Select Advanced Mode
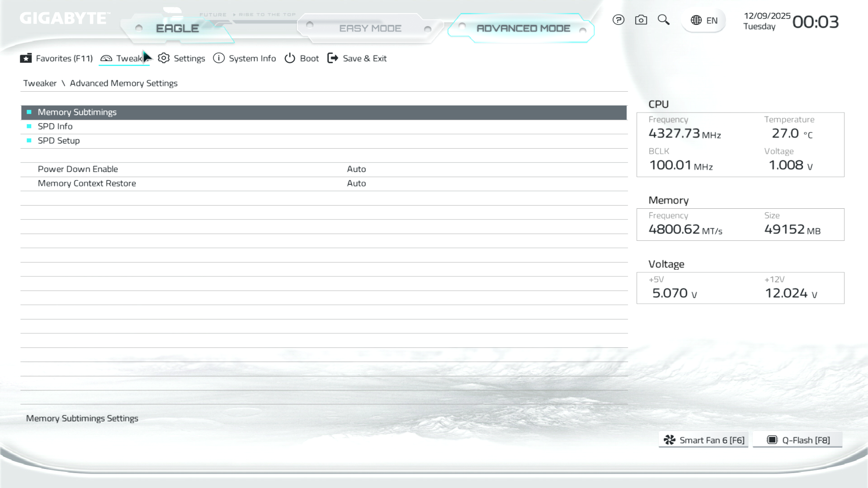Viewport: 868px width, 488px height. tap(523, 28)
